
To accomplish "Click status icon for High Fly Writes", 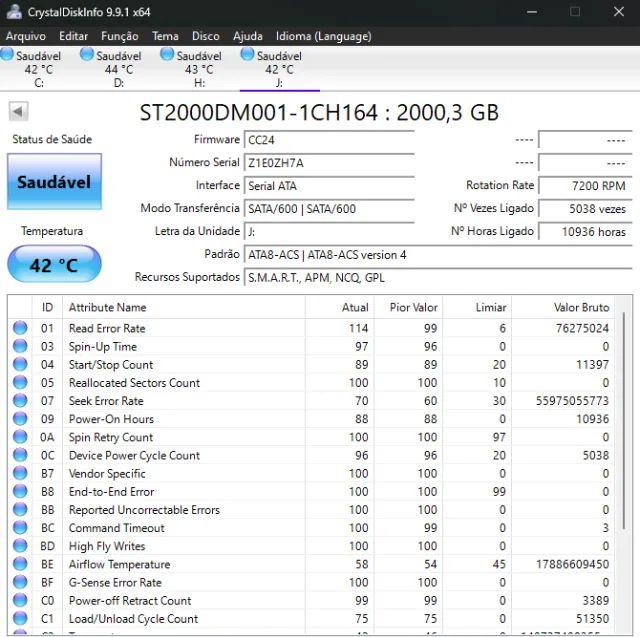I will point(20,546).
